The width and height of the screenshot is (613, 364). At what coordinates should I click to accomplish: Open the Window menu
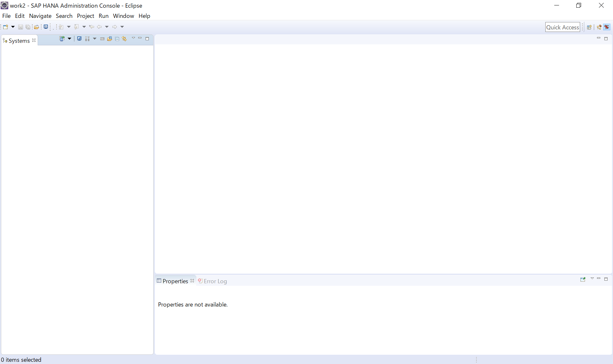[123, 16]
